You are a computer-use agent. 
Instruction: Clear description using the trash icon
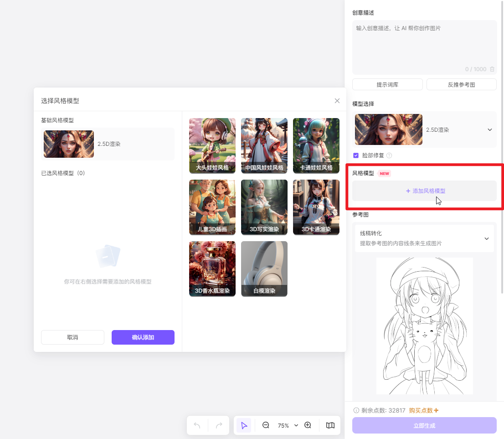click(x=492, y=69)
